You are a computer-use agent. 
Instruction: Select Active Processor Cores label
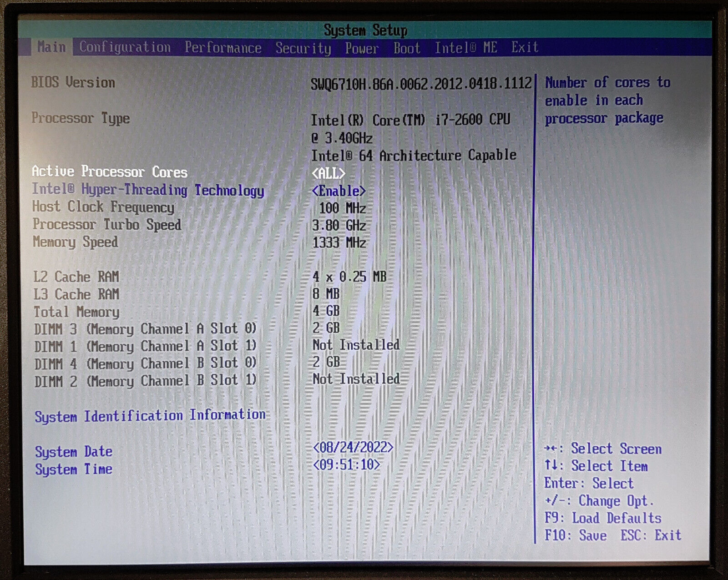[109, 171]
